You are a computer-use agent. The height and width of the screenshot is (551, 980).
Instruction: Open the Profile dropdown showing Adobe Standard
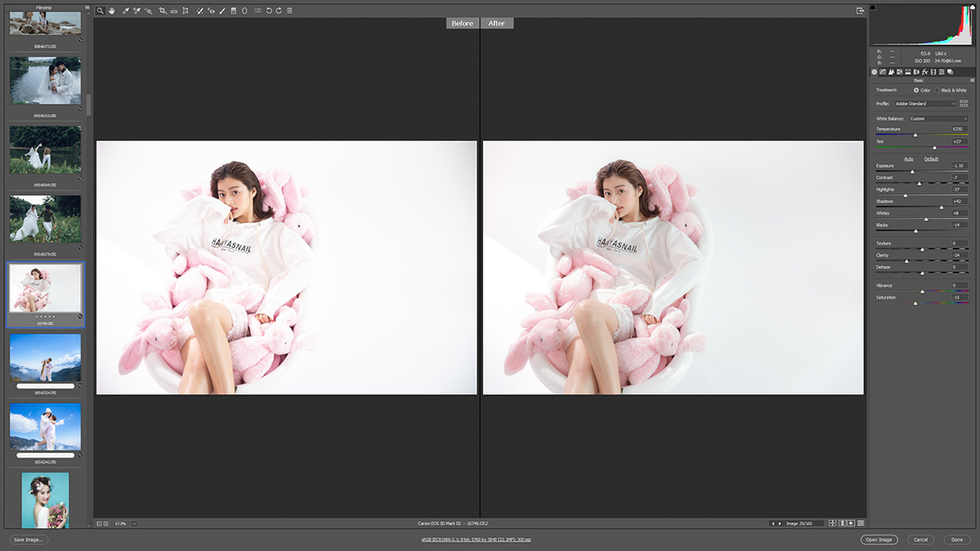(925, 104)
